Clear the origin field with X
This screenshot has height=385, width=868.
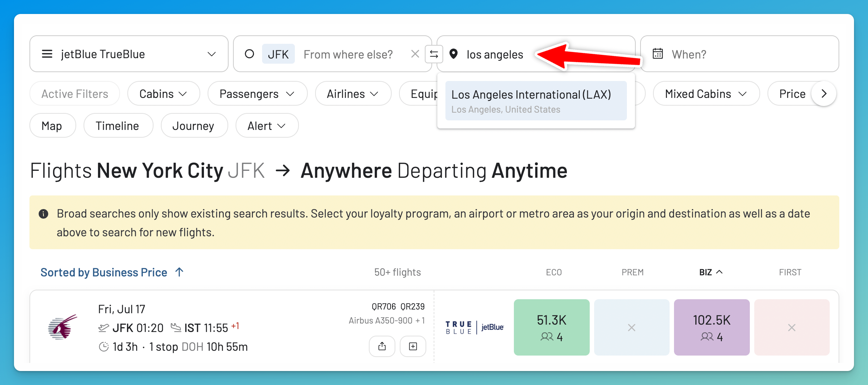[x=415, y=54]
